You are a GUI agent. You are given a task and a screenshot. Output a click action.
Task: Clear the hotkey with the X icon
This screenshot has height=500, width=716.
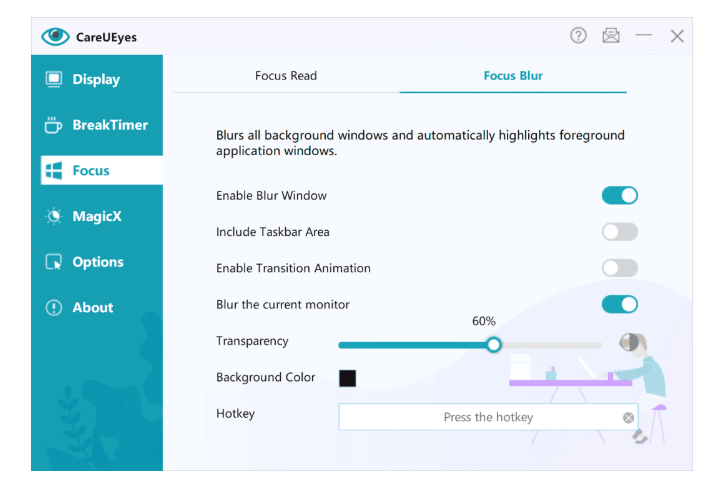pos(628,418)
